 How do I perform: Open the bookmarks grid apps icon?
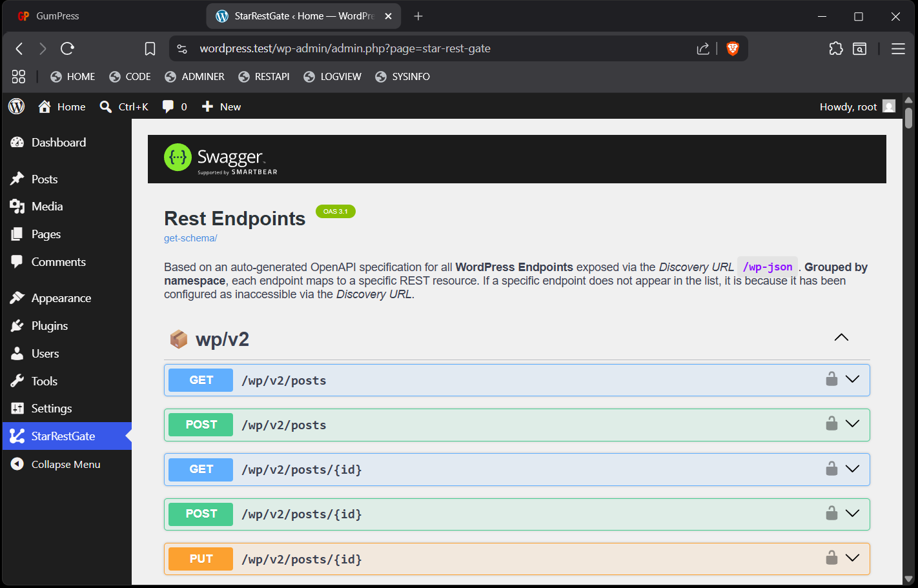pos(19,77)
